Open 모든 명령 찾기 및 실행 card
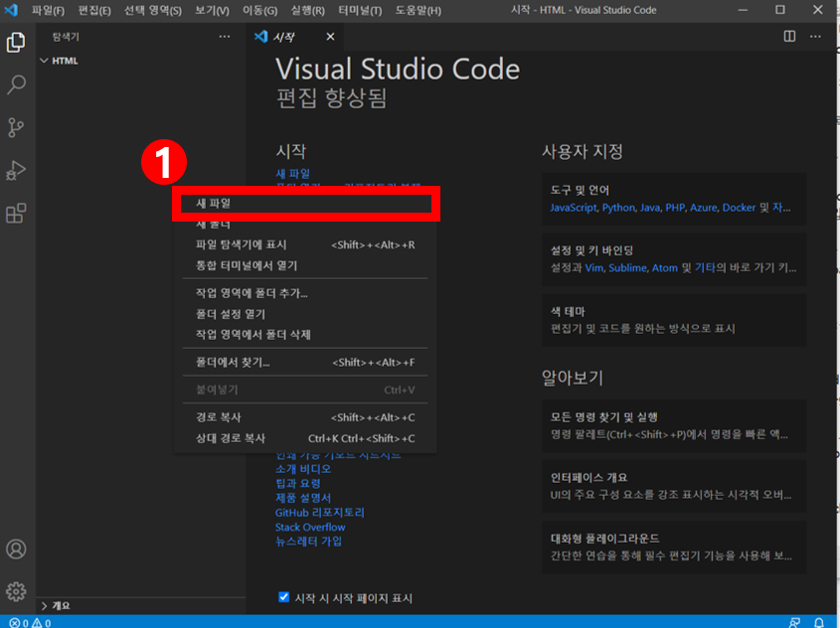The image size is (840, 628). (x=674, y=425)
